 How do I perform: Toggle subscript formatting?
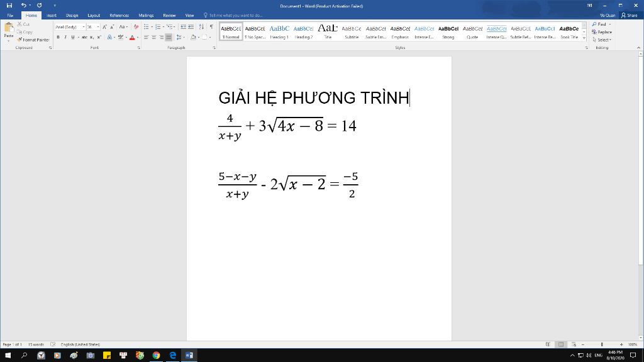tap(92, 37)
